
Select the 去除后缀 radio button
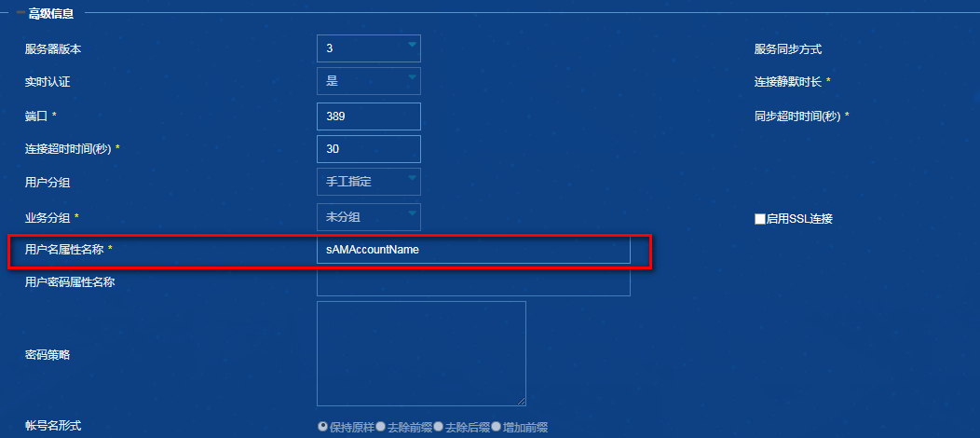[x=438, y=427]
